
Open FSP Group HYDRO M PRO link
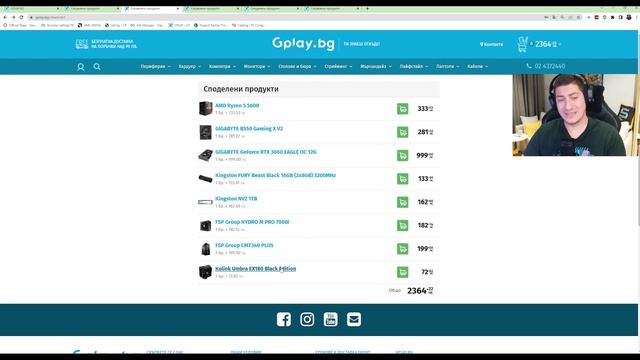tap(252, 222)
